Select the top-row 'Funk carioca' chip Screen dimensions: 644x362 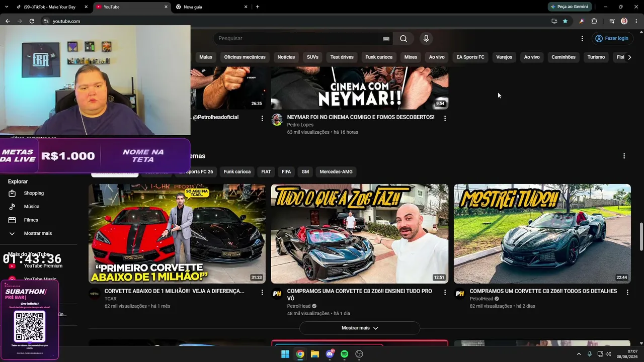coord(379,57)
